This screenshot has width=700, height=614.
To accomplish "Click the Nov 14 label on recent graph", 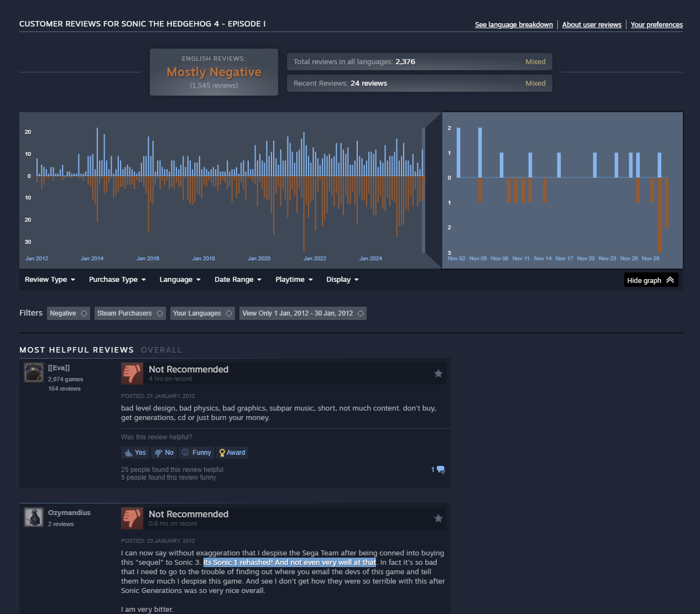I will [543, 259].
